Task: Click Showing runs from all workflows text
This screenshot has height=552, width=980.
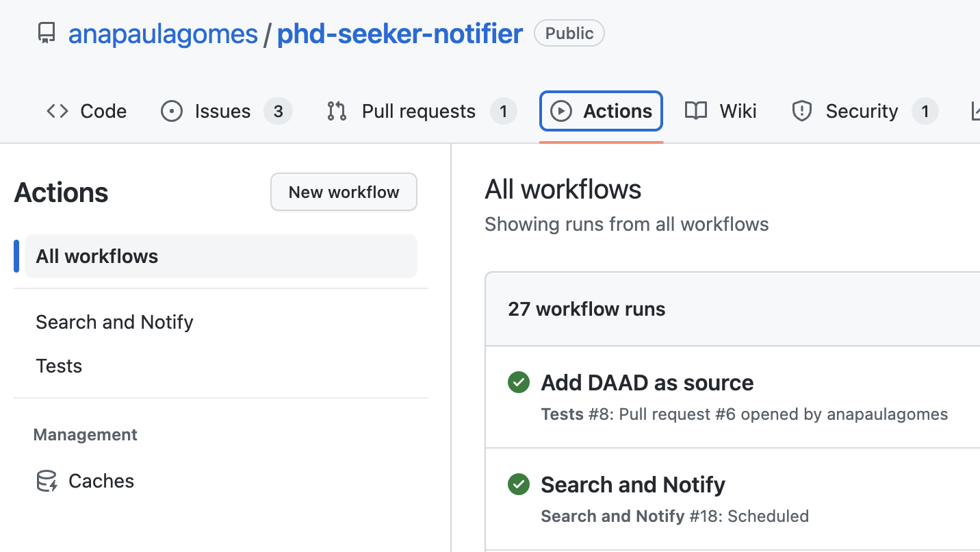Action: tap(627, 224)
